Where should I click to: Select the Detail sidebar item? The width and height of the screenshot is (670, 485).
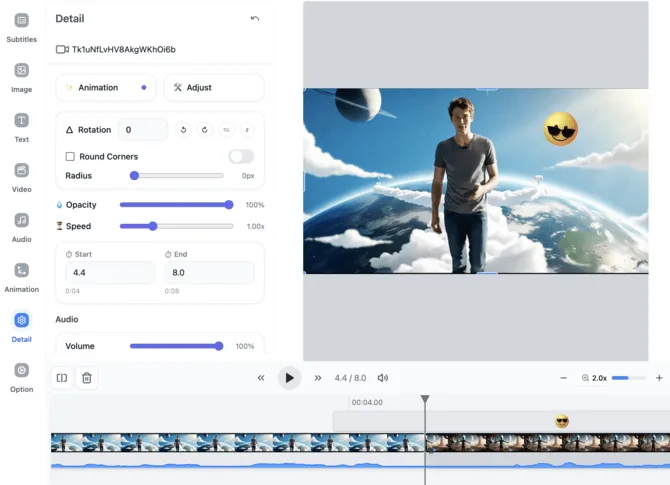(21, 328)
